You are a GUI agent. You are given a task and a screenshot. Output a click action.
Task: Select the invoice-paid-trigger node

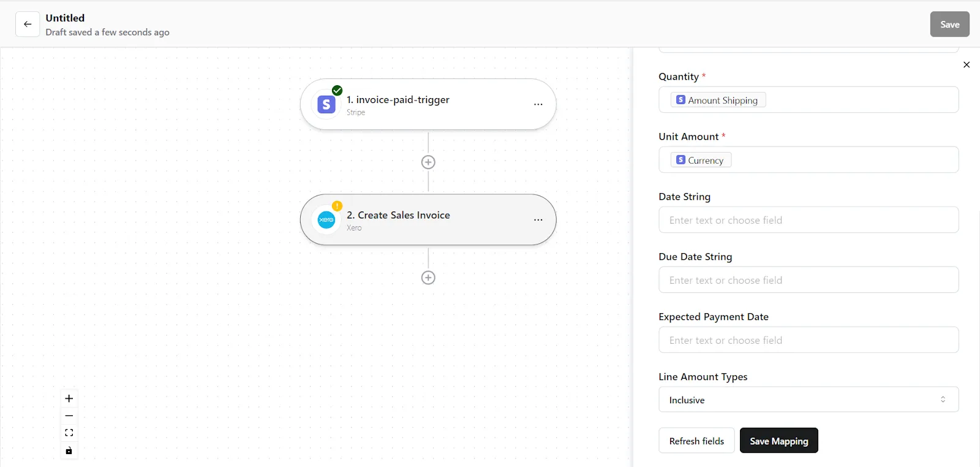pos(428,104)
